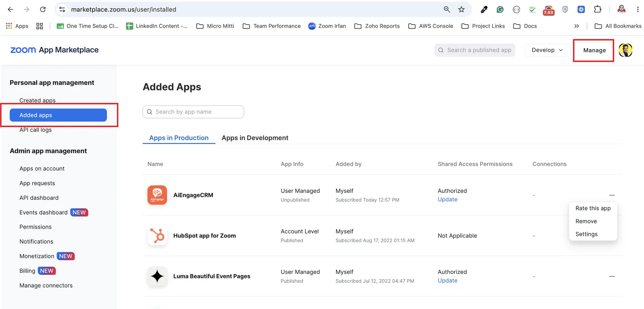Click the Search by app name field
Screen dimensions: 644x309
[193, 112]
